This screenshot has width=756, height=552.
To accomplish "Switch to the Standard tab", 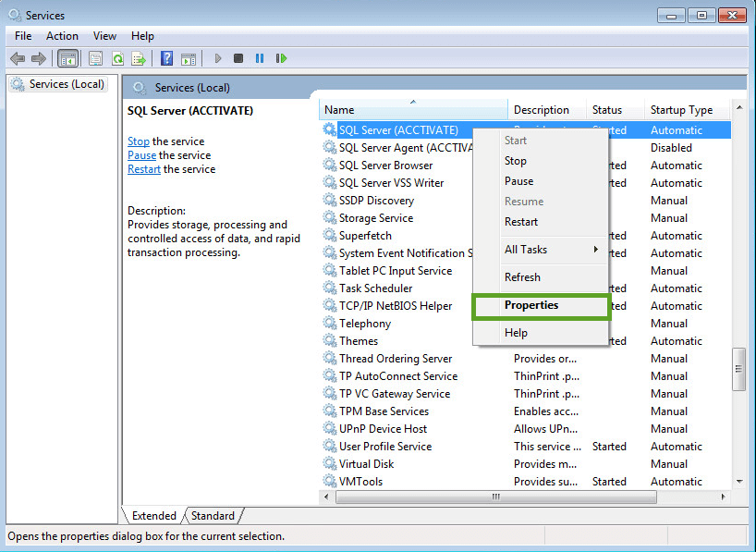I will tap(213, 515).
